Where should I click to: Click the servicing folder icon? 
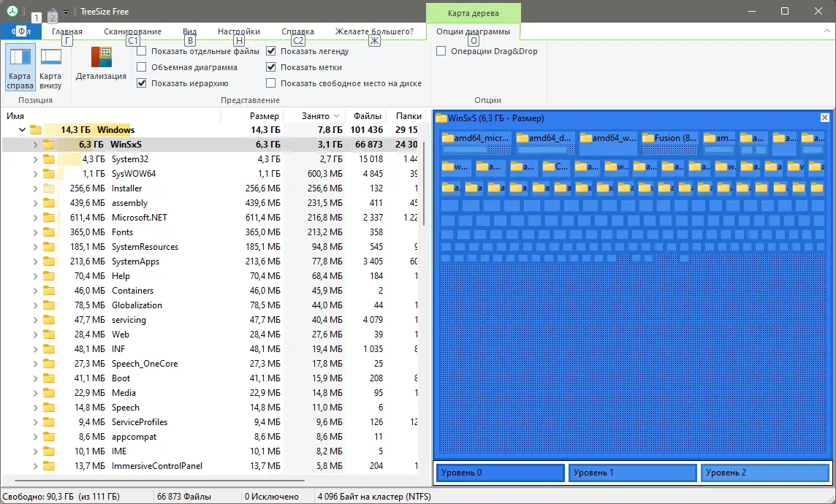(49, 320)
